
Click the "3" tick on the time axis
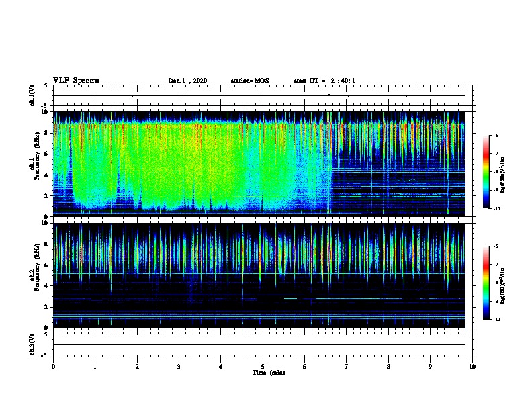tap(179, 366)
